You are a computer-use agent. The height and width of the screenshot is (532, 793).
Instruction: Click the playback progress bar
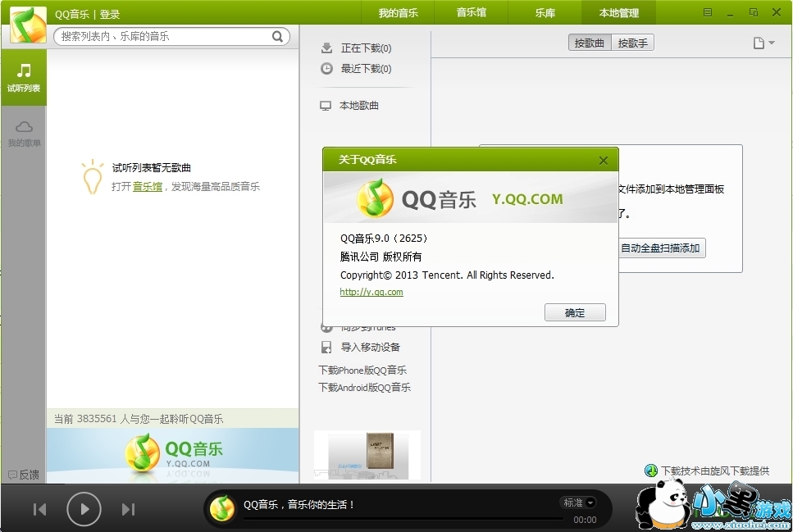(403, 518)
